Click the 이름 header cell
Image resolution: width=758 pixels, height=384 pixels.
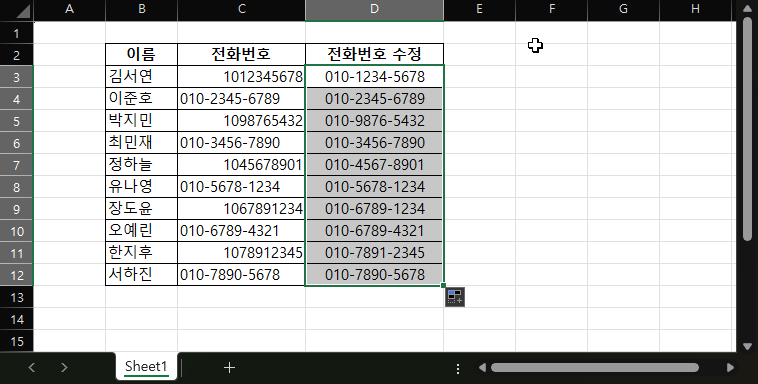142,54
